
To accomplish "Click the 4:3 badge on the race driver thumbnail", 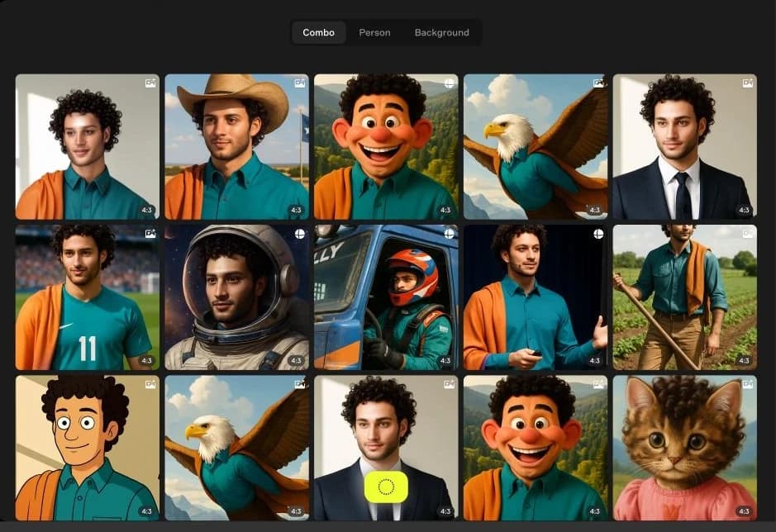I will pos(445,361).
